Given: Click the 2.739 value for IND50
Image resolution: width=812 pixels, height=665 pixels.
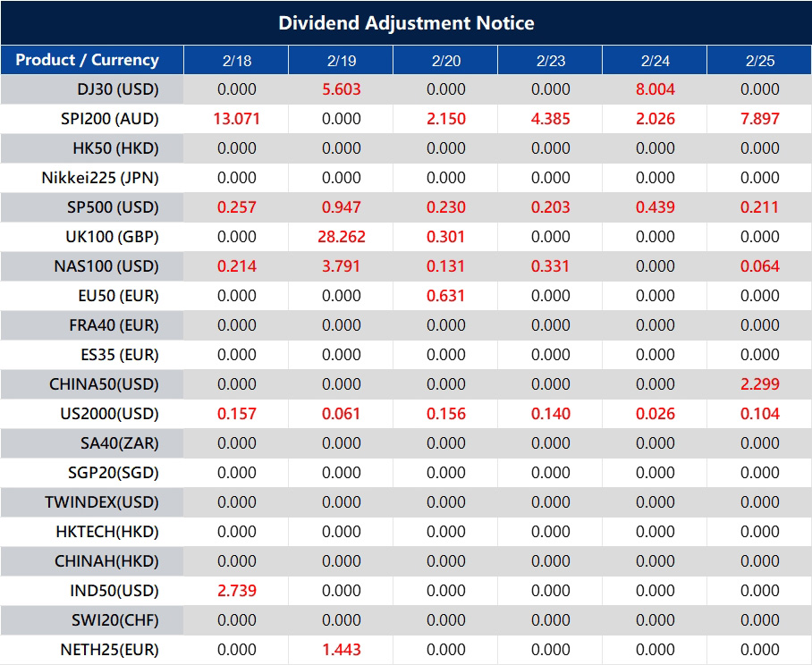Looking at the screenshot, I should (x=235, y=591).
